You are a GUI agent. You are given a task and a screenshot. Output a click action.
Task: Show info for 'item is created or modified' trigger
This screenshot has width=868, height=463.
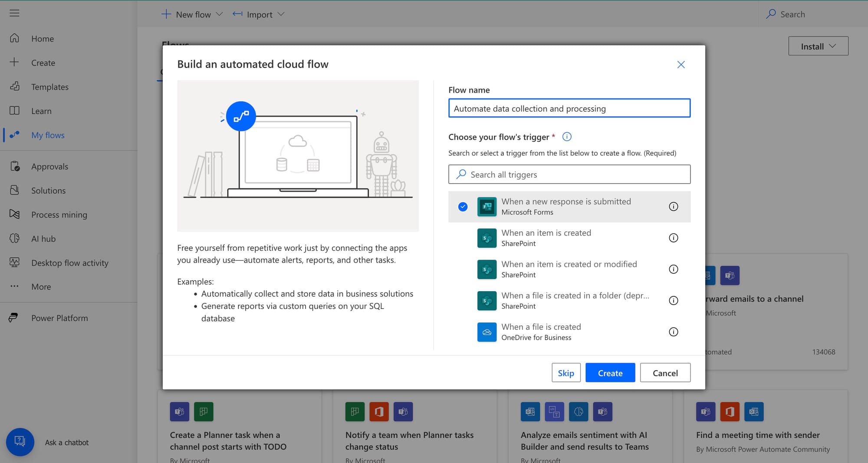(673, 269)
